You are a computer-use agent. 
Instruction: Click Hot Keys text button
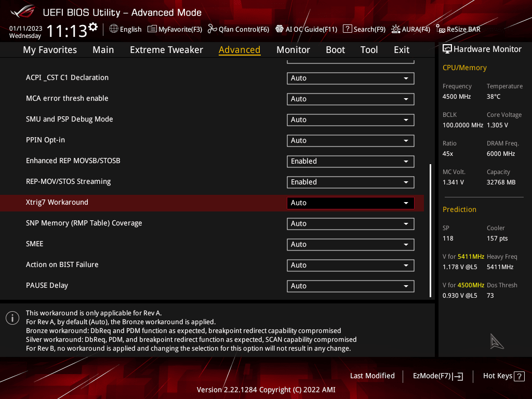tap(497, 376)
